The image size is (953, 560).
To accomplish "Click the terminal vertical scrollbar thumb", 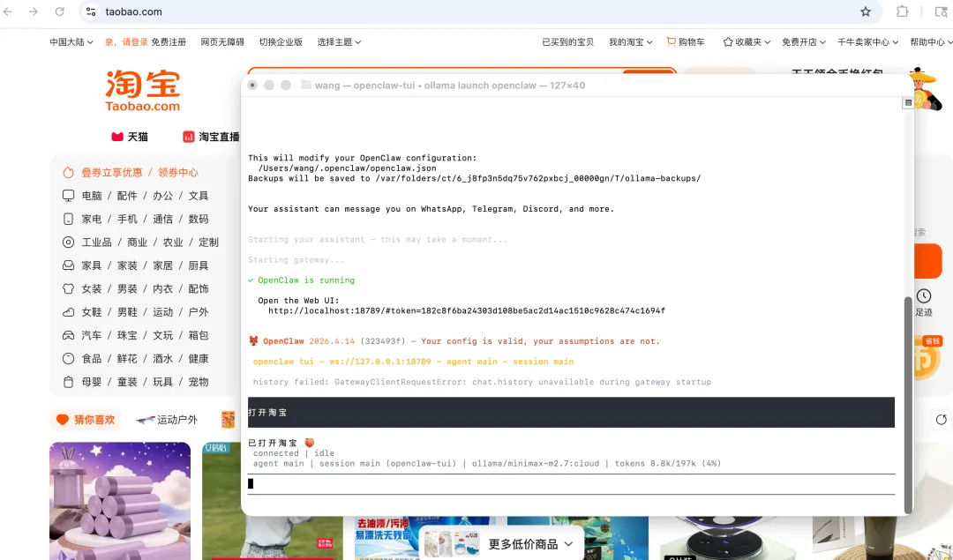I will tap(908, 404).
